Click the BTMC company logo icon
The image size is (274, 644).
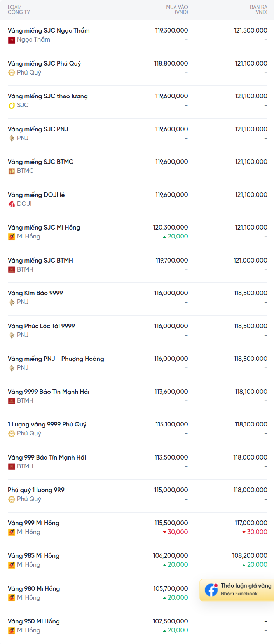12,171
